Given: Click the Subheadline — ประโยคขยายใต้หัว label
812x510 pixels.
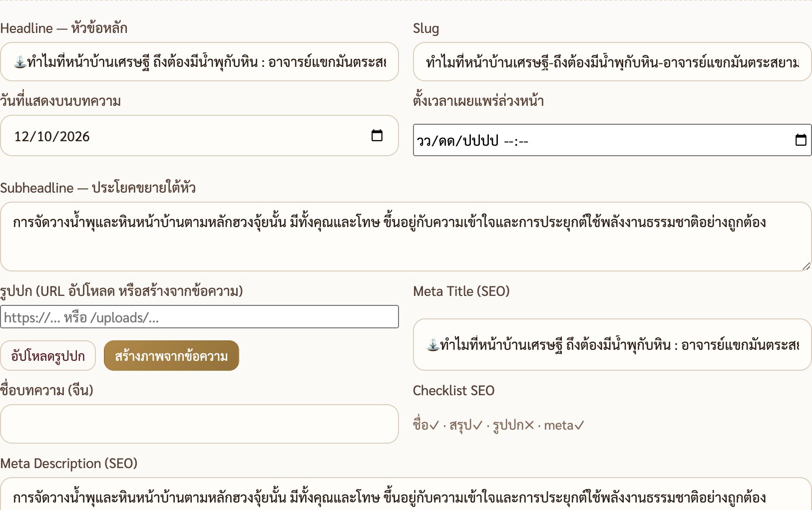Looking at the screenshot, I should [x=98, y=188].
